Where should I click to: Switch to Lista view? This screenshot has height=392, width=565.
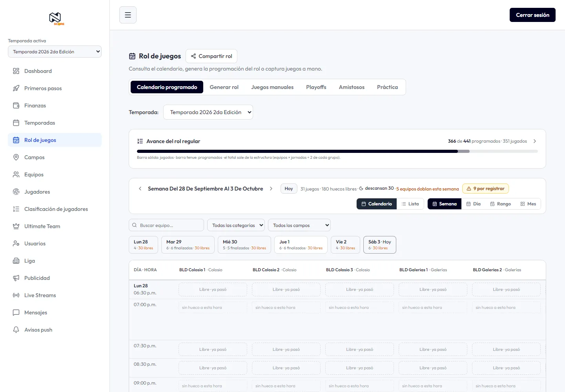click(x=410, y=204)
